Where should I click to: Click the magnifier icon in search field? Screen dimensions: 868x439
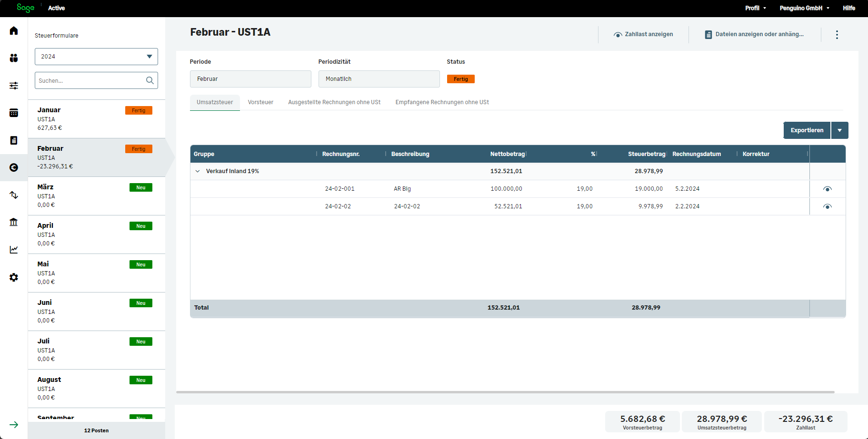(150, 80)
